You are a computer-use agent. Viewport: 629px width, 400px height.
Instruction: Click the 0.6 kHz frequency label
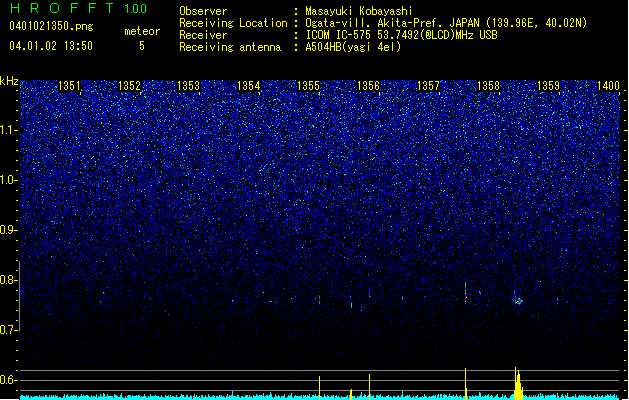pyautogui.click(x=9, y=380)
